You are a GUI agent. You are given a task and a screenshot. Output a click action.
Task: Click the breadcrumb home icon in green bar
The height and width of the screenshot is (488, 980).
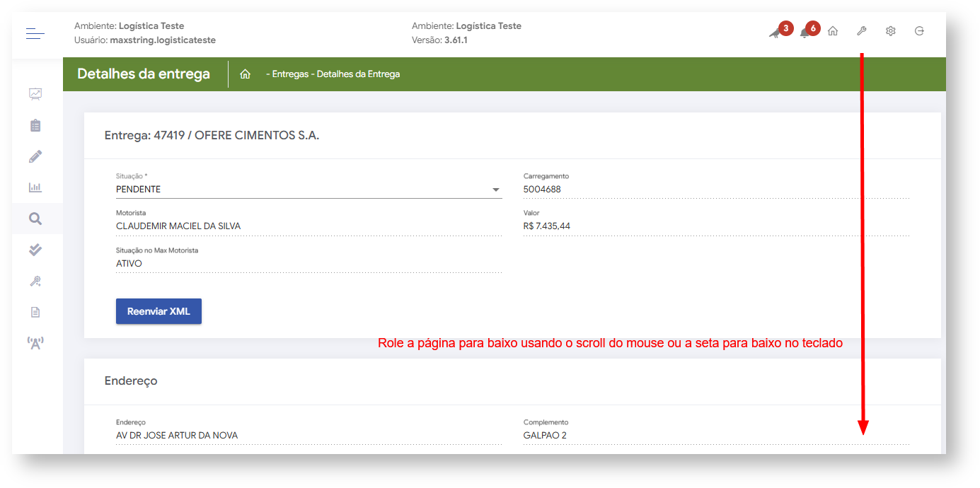(246, 74)
